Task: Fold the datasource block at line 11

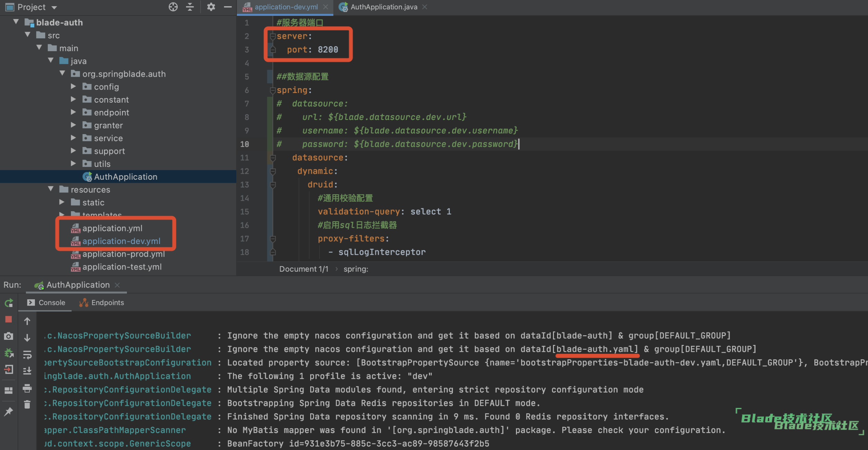Action: (x=273, y=158)
